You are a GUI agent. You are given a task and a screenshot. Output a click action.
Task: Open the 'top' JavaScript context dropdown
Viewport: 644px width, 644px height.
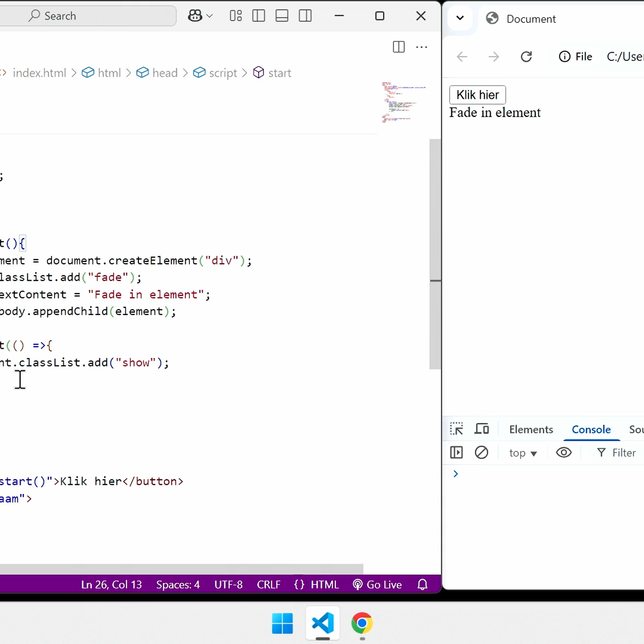[523, 453]
